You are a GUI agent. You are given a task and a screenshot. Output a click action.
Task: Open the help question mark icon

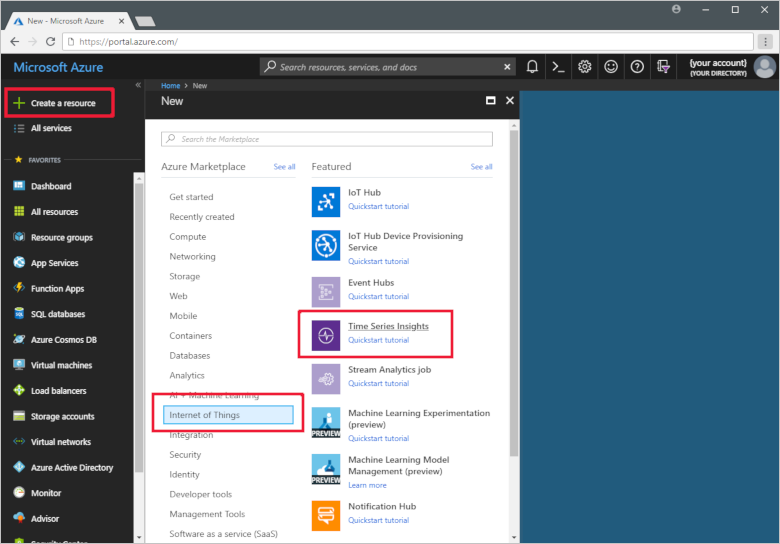(637, 67)
